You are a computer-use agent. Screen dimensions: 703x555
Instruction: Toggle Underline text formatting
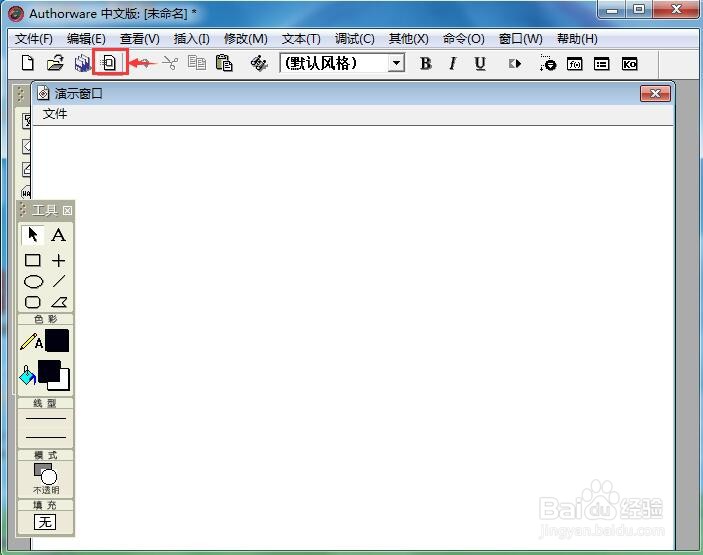480,64
